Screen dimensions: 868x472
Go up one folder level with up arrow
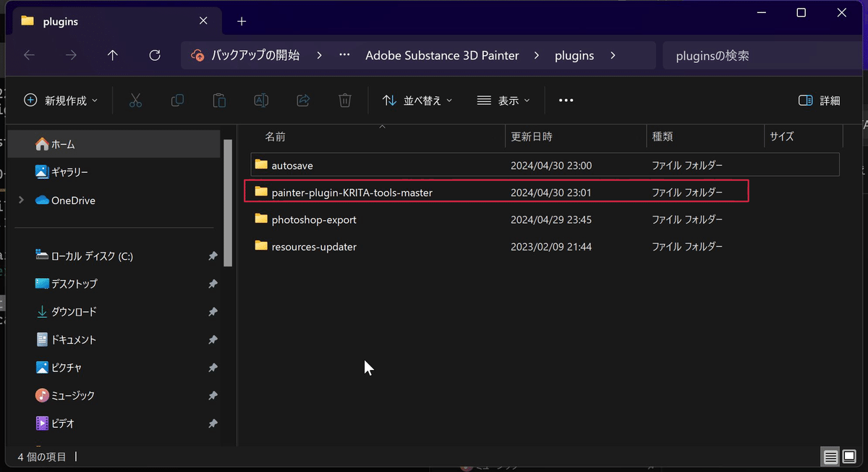pos(112,55)
